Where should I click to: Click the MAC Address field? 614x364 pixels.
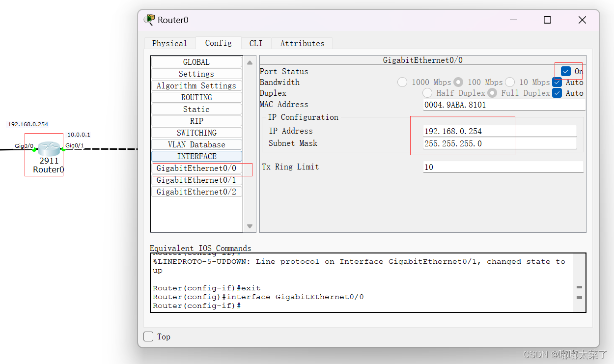pos(504,105)
